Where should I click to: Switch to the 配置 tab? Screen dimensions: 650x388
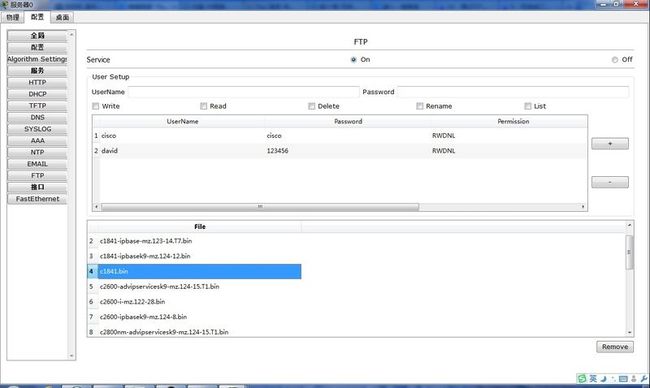[37, 17]
